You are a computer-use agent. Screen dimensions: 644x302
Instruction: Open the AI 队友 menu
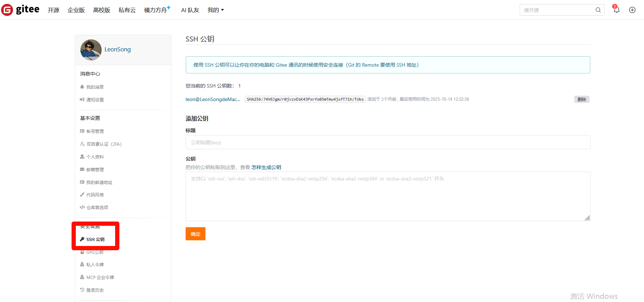point(190,10)
